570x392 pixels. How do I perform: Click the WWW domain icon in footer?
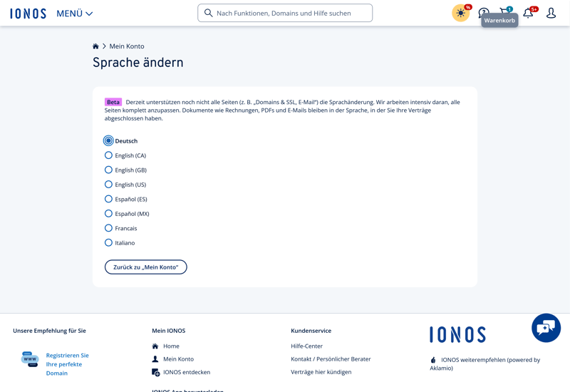point(29,359)
